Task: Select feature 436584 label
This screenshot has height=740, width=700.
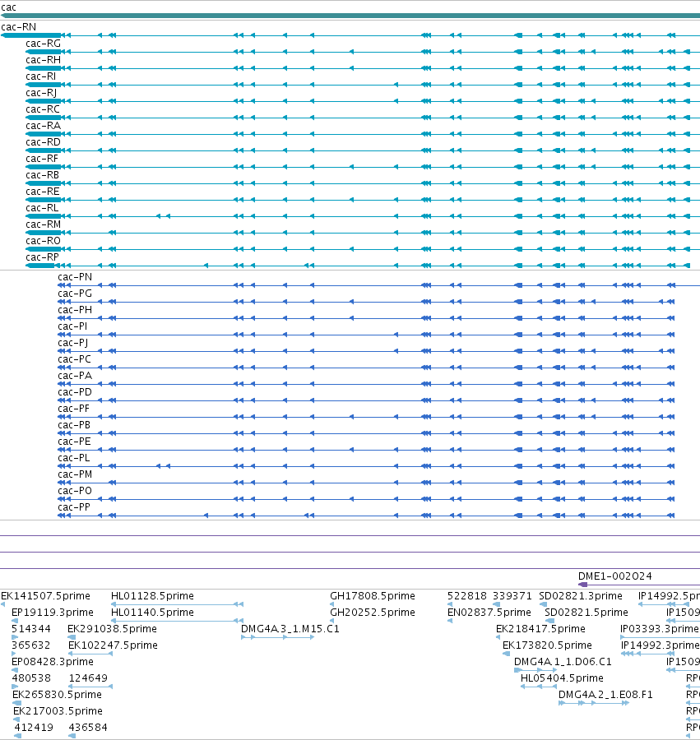Action: coord(88,728)
